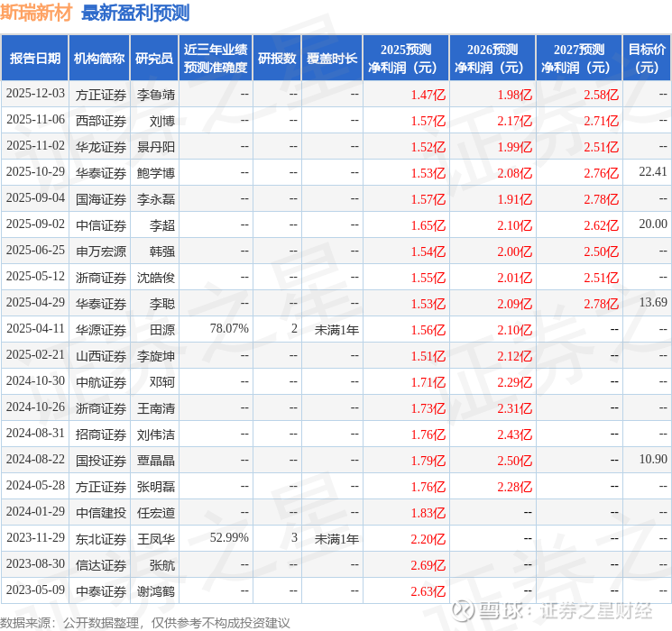Select 2026 profit 2.43亿
This screenshot has height=631, width=672.
pyautogui.click(x=515, y=434)
